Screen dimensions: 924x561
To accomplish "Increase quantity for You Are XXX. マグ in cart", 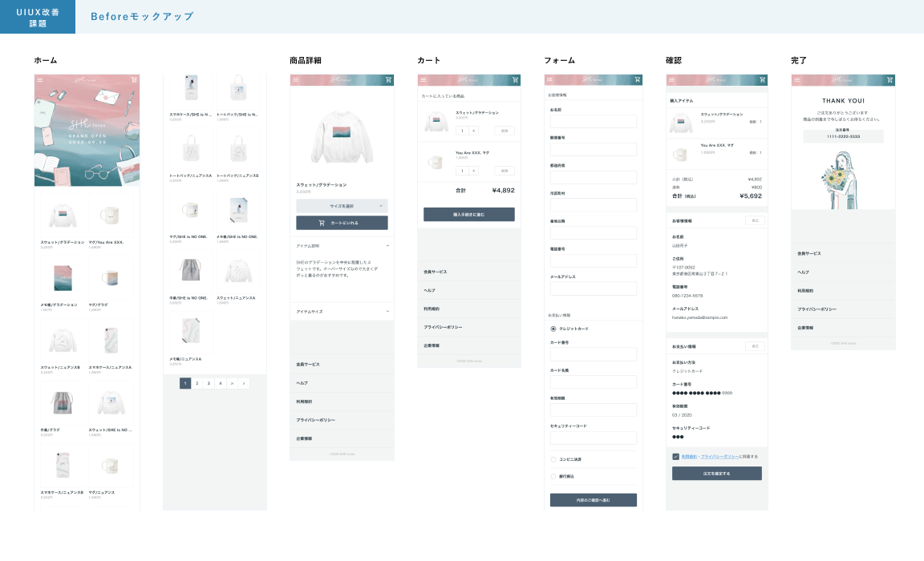I will pyautogui.click(x=474, y=171).
